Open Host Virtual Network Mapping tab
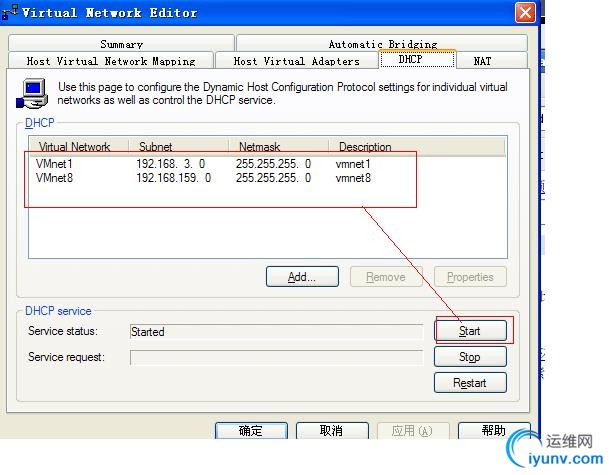 pyautogui.click(x=111, y=61)
